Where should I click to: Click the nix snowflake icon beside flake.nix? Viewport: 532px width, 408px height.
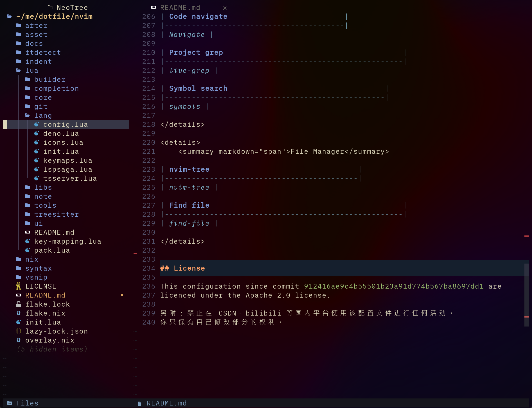pos(19,313)
